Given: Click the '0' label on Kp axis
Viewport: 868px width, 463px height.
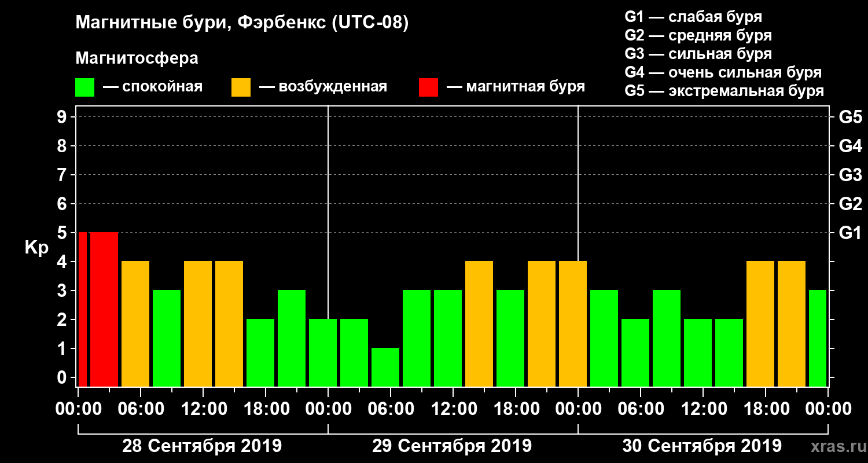Looking at the screenshot, I should click(x=63, y=377).
